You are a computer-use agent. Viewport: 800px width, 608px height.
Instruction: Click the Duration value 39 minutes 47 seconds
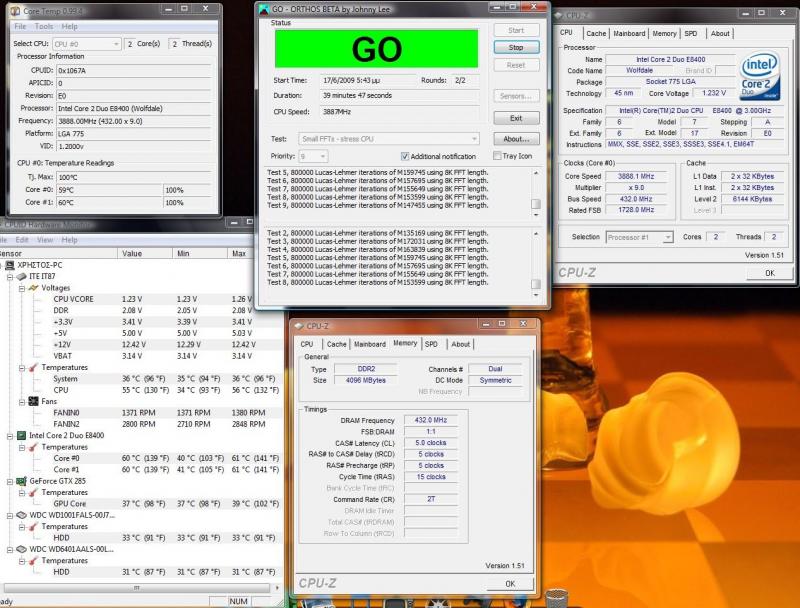tap(399, 95)
